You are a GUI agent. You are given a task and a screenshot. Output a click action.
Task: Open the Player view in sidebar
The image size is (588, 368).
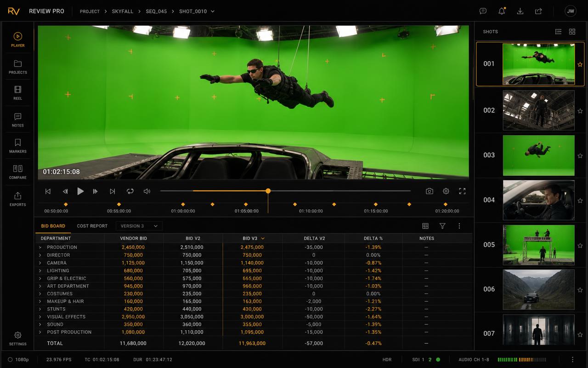point(17,39)
